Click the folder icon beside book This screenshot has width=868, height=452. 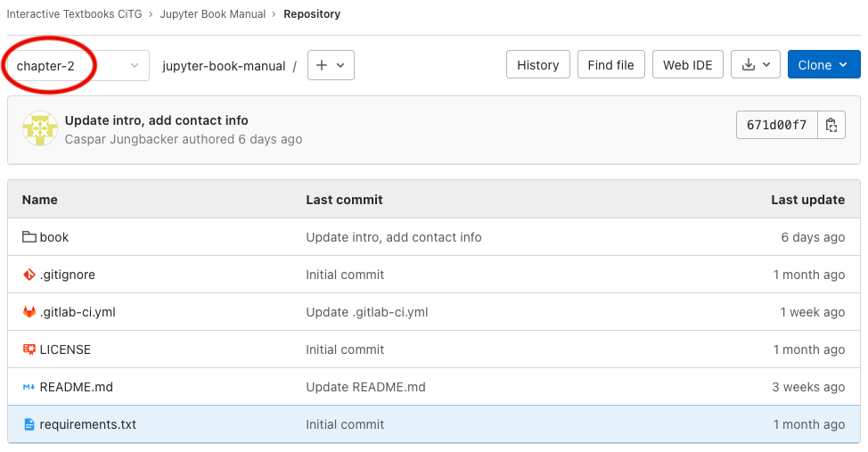click(29, 236)
